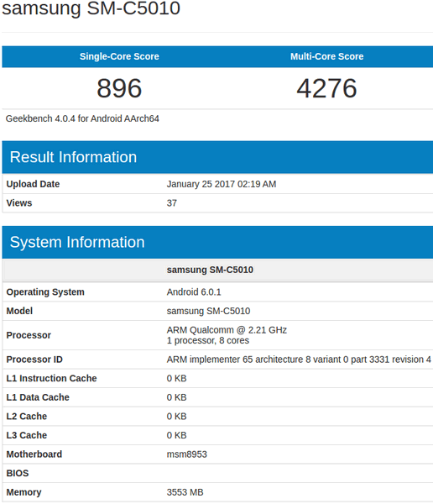Click the page title samsung SM-C5010
The width and height of the screenshot is (433, 504).
(91, 8)
